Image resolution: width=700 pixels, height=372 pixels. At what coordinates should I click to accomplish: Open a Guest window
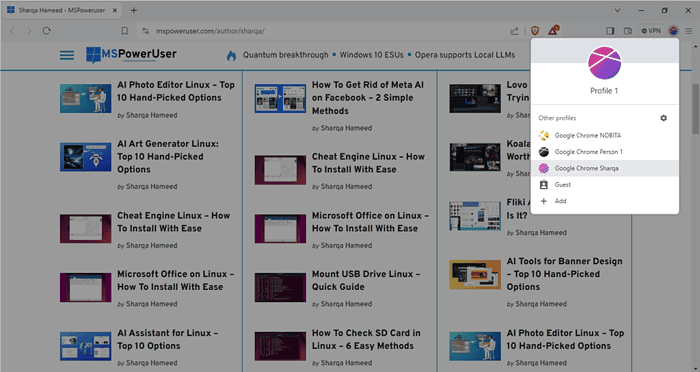[x=605, y=184]
